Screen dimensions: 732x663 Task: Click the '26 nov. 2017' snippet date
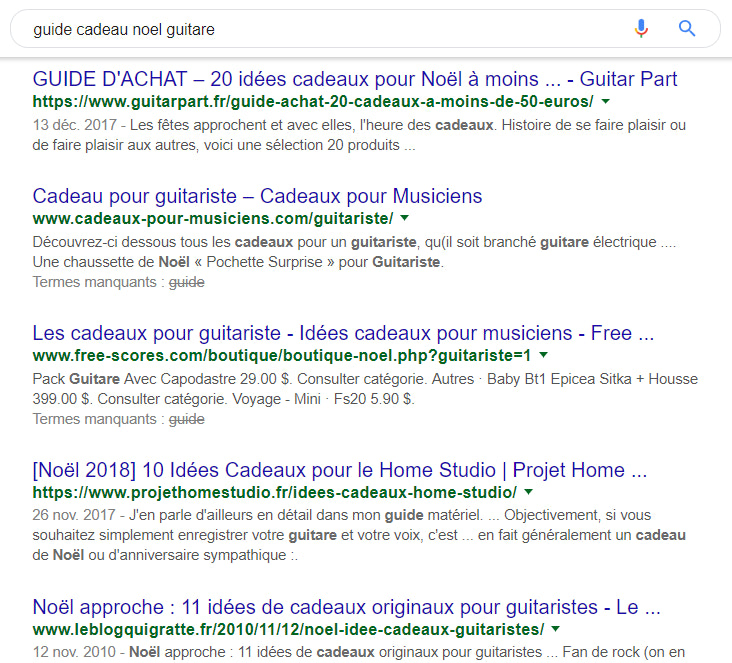point(74,515)
